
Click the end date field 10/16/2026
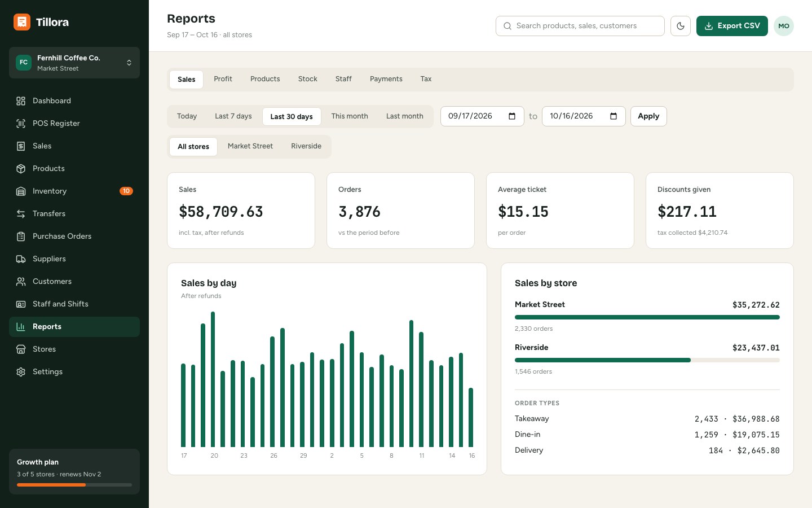pos(584,116)
